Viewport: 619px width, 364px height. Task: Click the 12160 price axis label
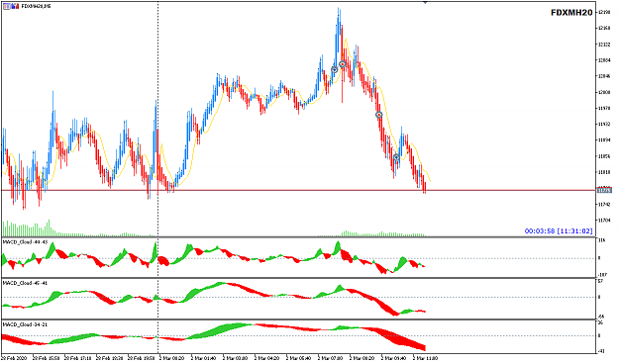[x=604, y=28]
